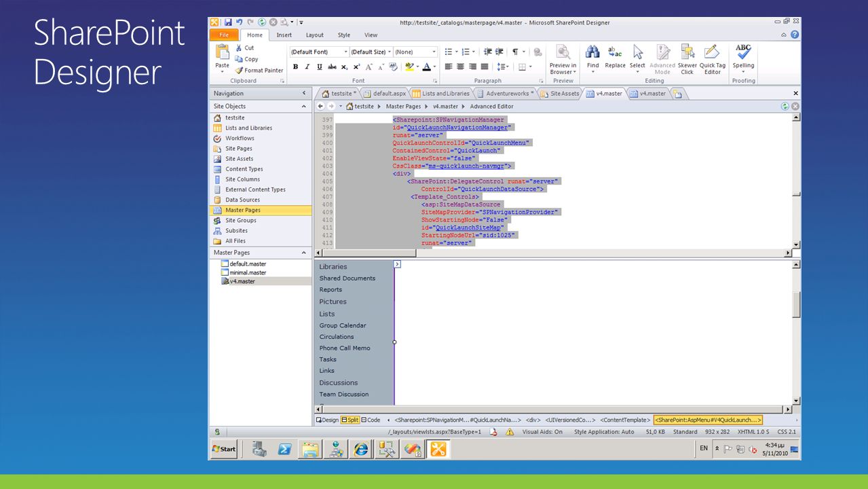Open the Quick Tag Editor
Image resolution: width=868 pixels, height=489 pixels.
coord(713,59)
